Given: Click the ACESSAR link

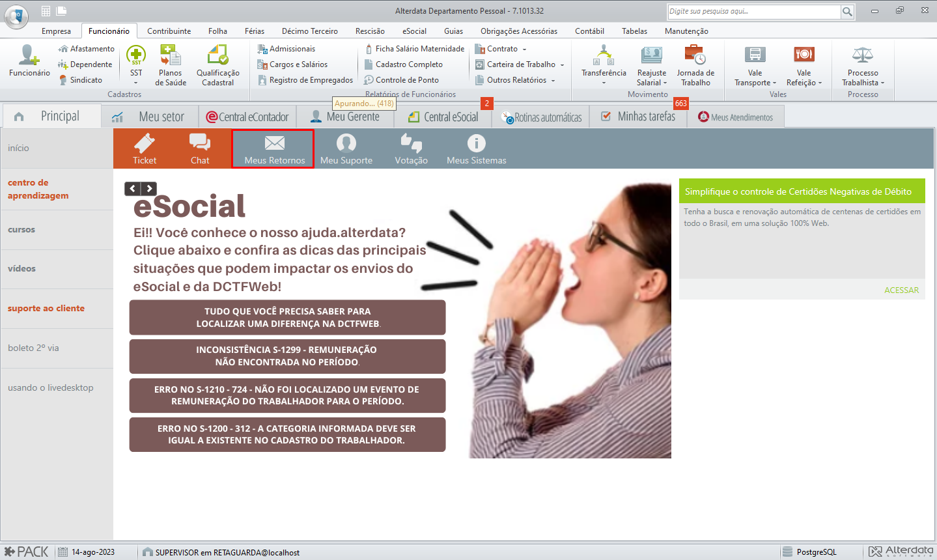Looking at the screenshot, I should tap(901, 290).
